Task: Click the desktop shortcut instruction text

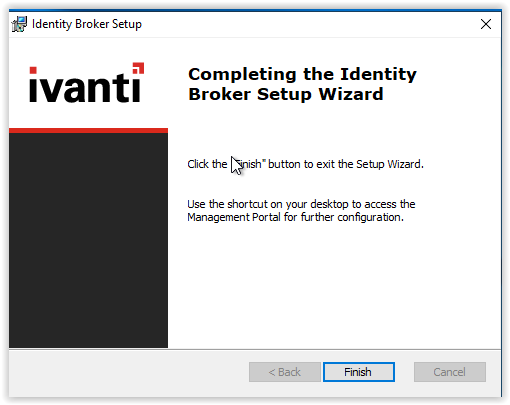Action: tap(301, 210)
